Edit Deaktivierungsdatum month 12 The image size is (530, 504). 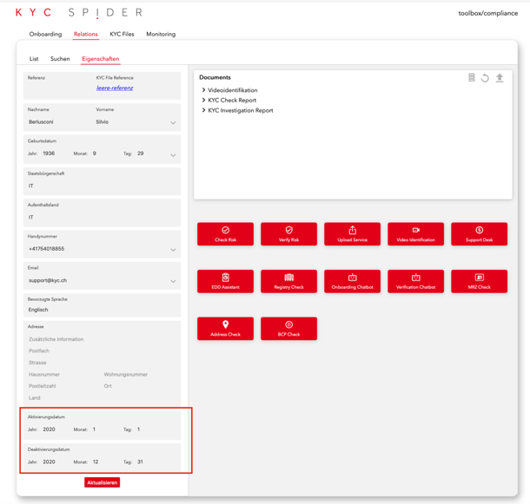click(x=96, y=462)
